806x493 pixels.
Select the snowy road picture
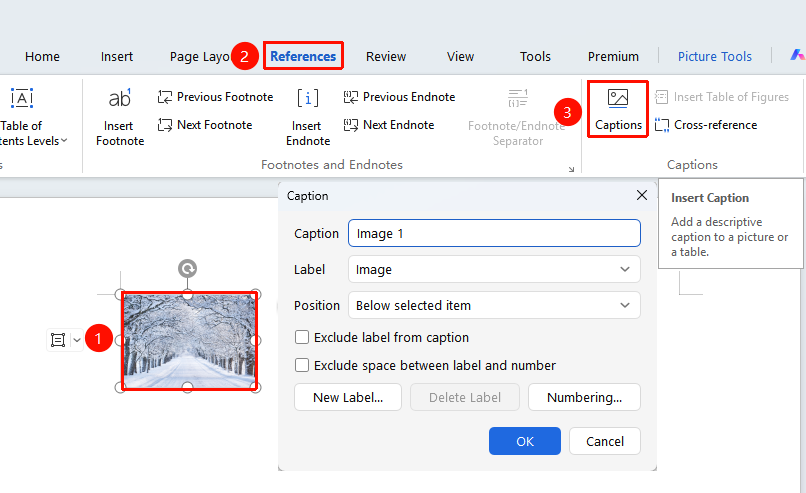click(x=189, y=341)
